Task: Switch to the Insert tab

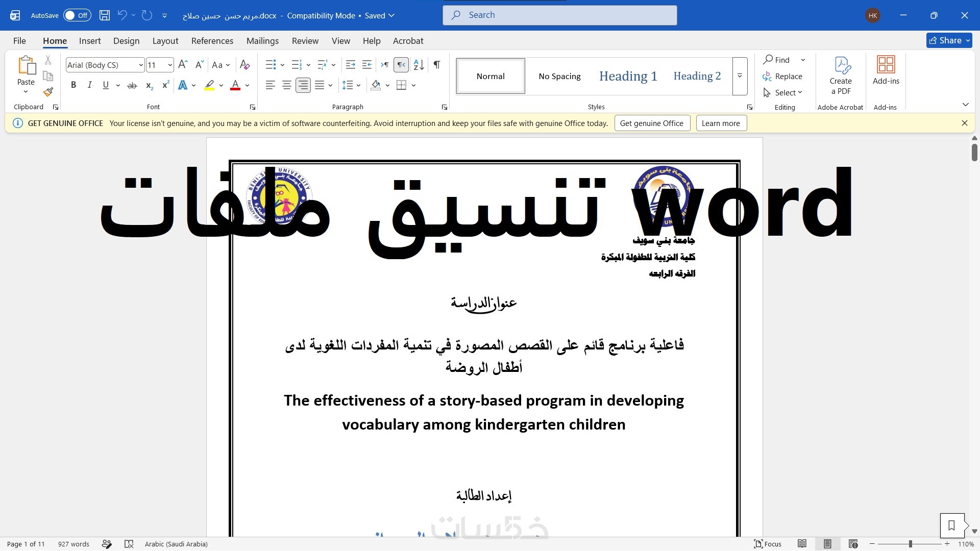Action: pyautogui.click(x=90, y=41)
